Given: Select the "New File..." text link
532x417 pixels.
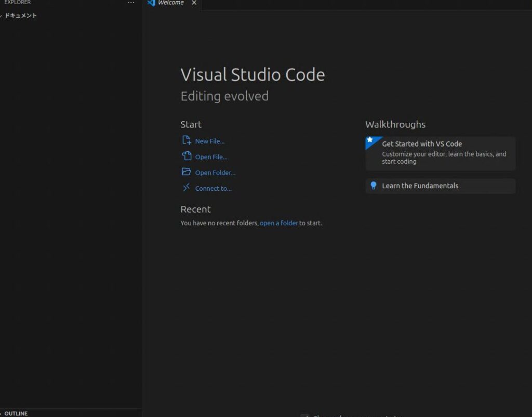Looking at the screenshot, I should (x=210, y=141).
